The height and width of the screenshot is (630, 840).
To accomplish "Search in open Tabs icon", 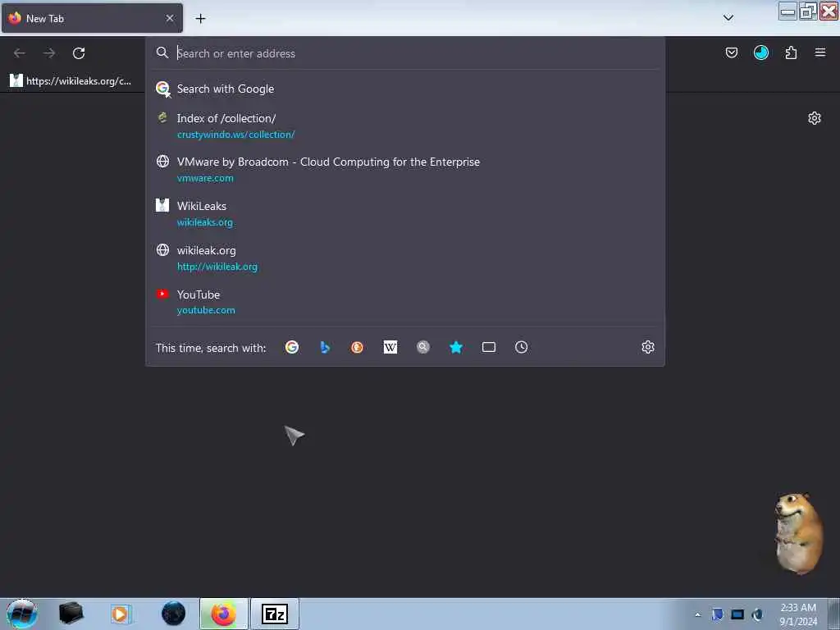I will pyautogui.click(x=489, y=347).
